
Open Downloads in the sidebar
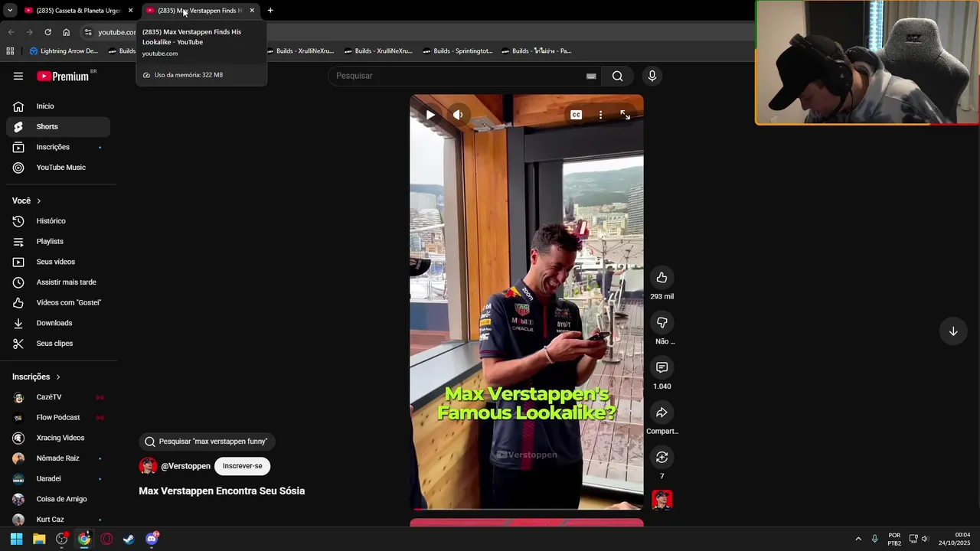(x=58, y=323)
